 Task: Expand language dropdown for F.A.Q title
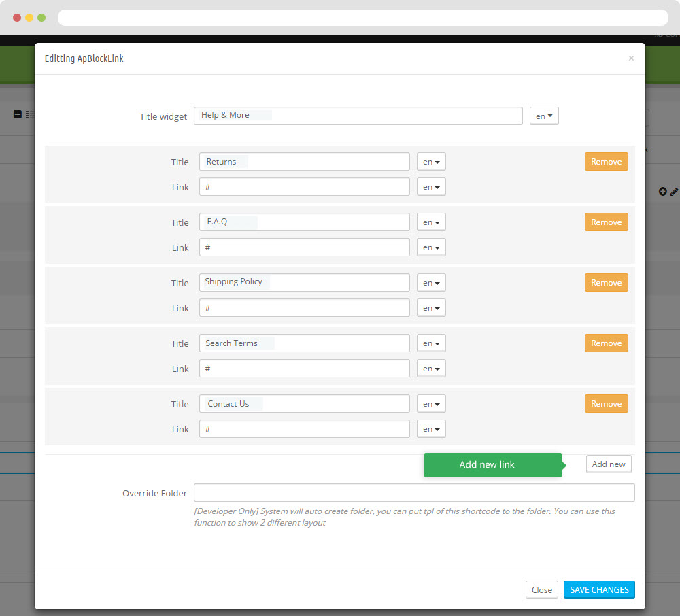click(431, 222)
